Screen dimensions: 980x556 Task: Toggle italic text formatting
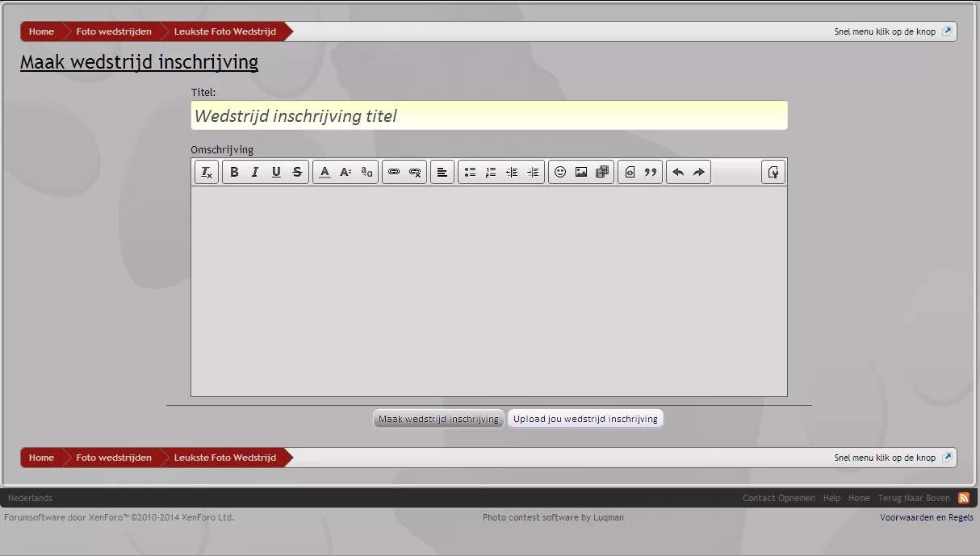click(255, 172)
